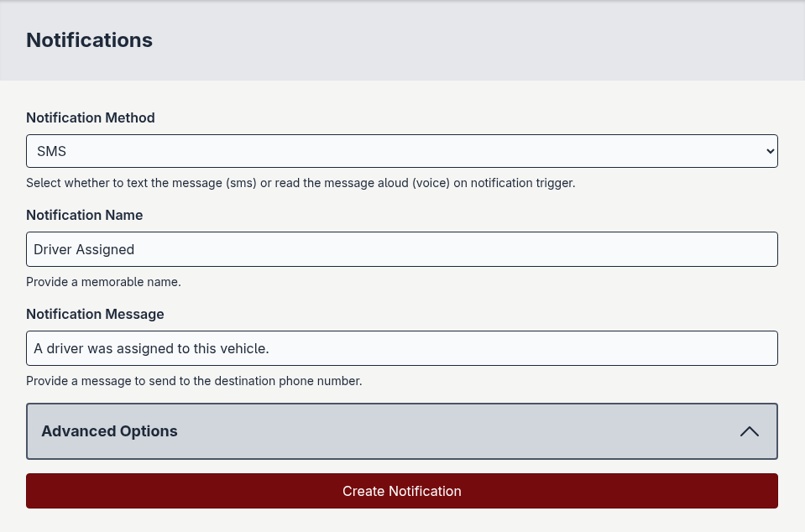Screen dimensions: 805x532
Task: Click the Notifications page title
Action: 89,39
